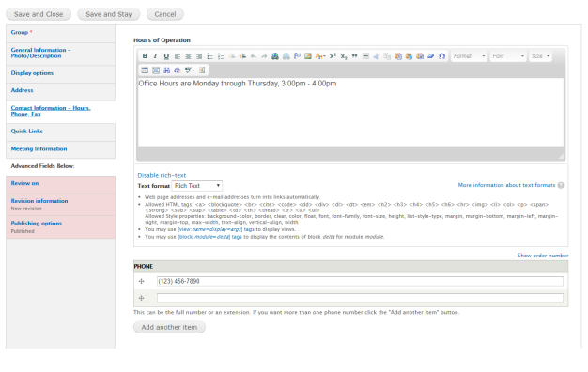The image size is (588, 372).
Task: Click the drag handle beside (123) 456-7890
Action: pyautogui.click(x=142, y=281)
